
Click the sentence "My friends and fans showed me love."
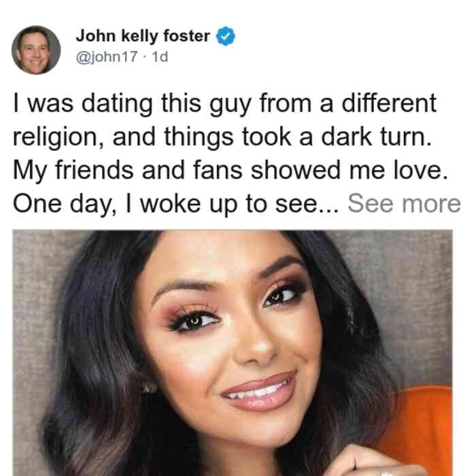coord(231,170)
